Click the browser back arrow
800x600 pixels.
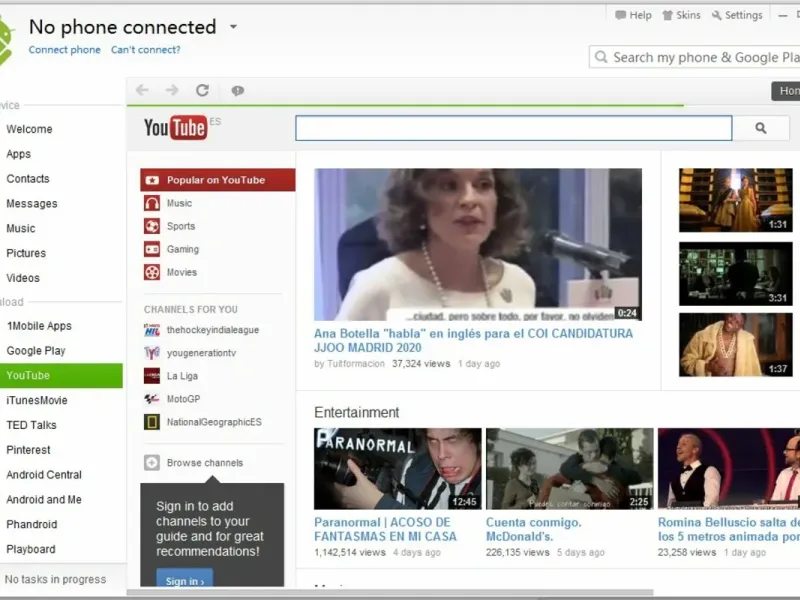pyautogui.click(x=142, y=90)
